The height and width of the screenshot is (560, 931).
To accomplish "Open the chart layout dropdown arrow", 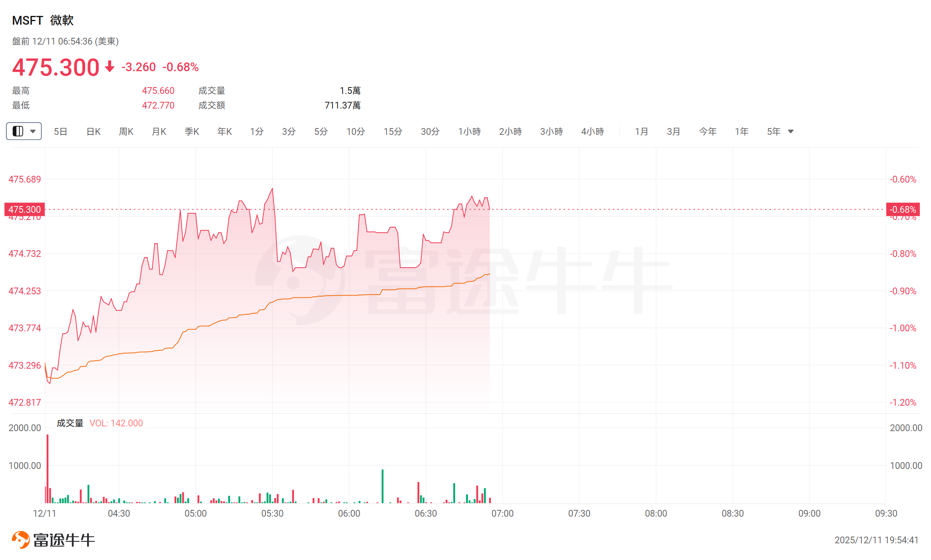I will point(33,131).
